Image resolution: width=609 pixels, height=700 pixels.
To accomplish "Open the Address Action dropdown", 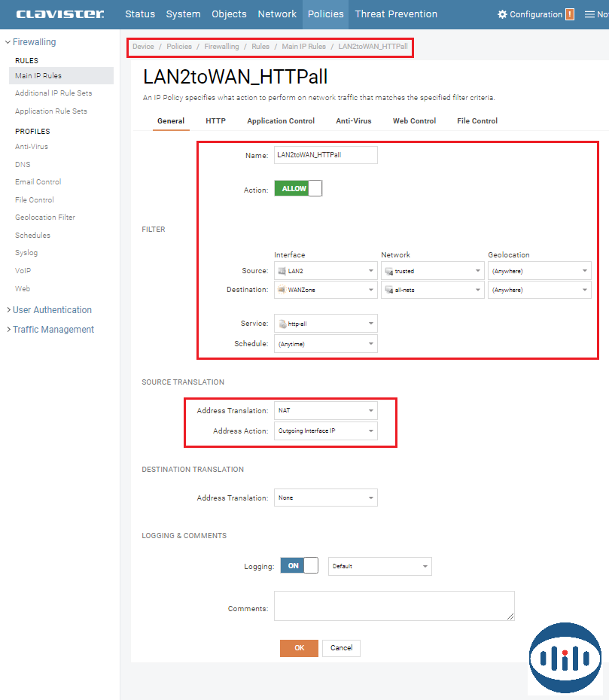I will (325, 431).
